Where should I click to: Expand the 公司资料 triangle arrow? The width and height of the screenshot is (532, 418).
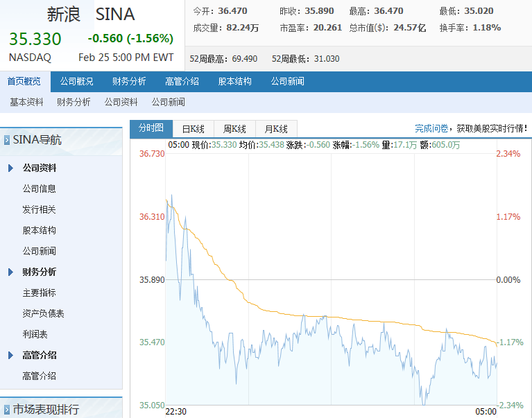coord(10,168)
